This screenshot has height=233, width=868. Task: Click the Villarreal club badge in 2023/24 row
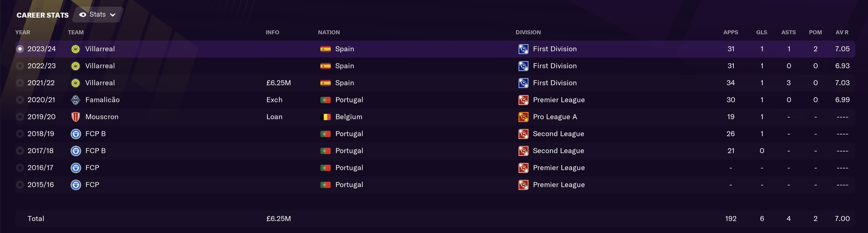point(75,49)
